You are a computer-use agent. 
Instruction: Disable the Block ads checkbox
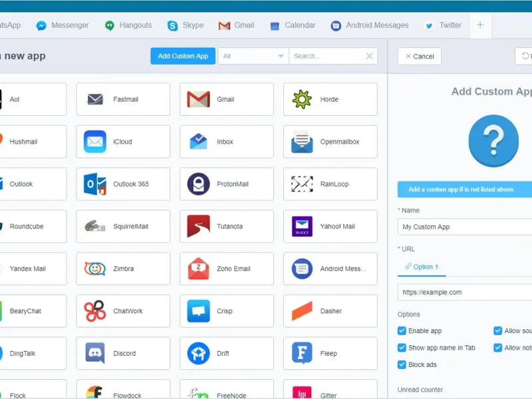[x=402, y=364]
